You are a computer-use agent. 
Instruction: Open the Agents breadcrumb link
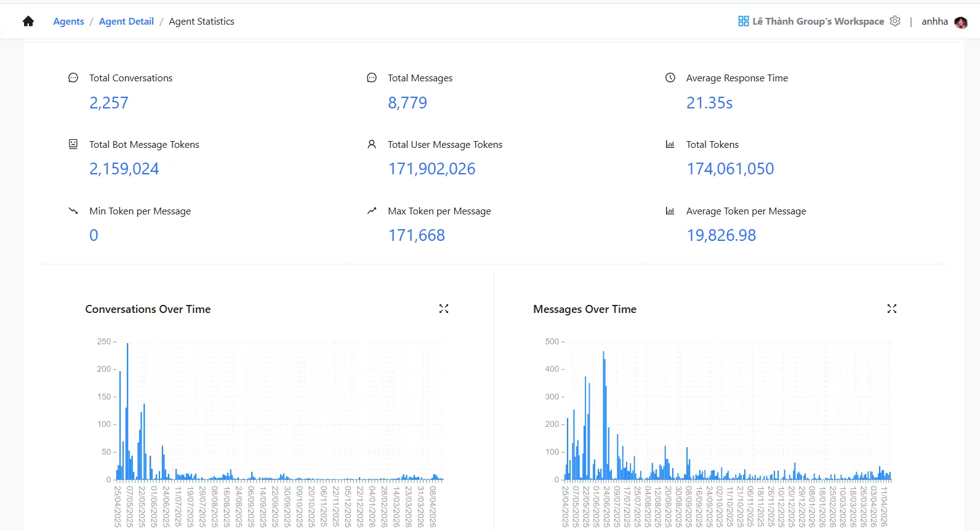(68, 22)
